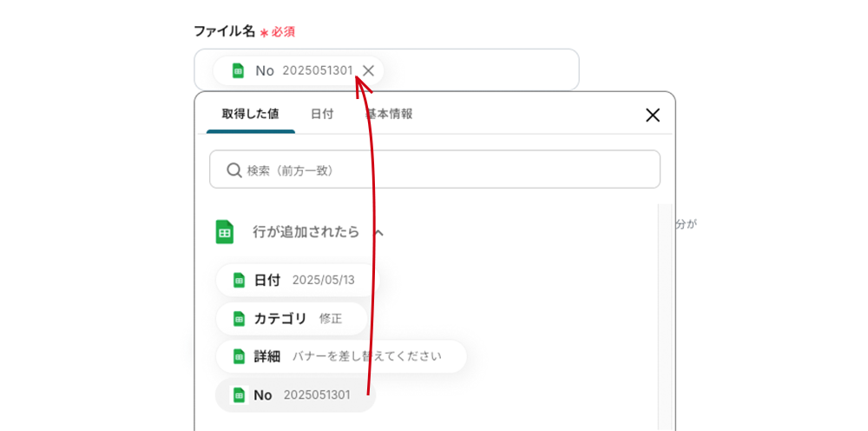Select the 日付 2025/05/13 value chip

(296, 280)
